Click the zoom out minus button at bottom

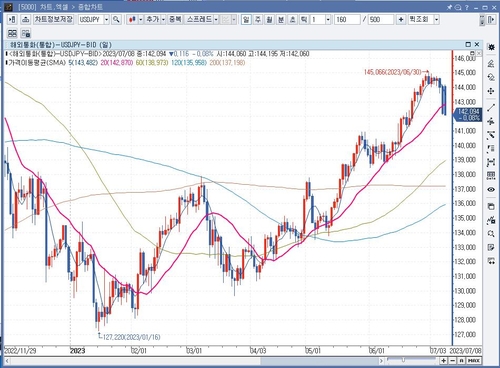(x=452, y=361)
